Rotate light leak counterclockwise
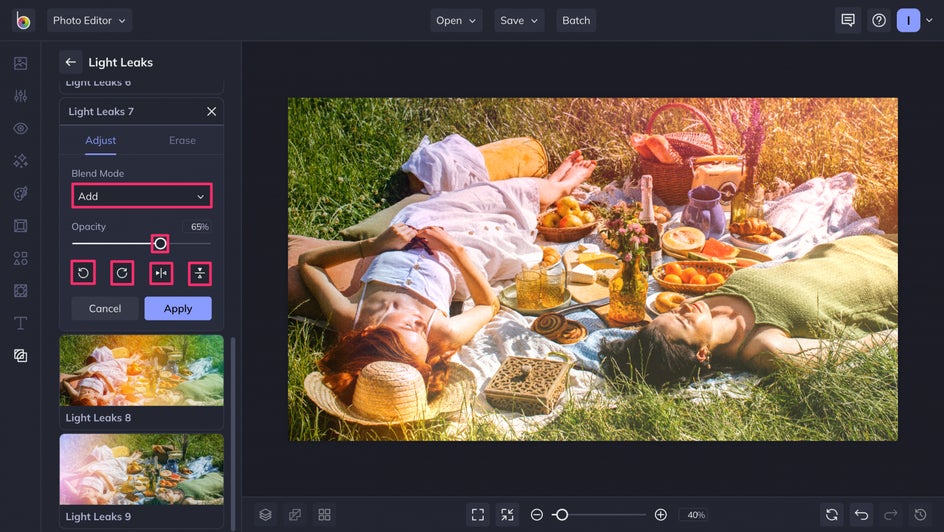 tap(83, 273)
